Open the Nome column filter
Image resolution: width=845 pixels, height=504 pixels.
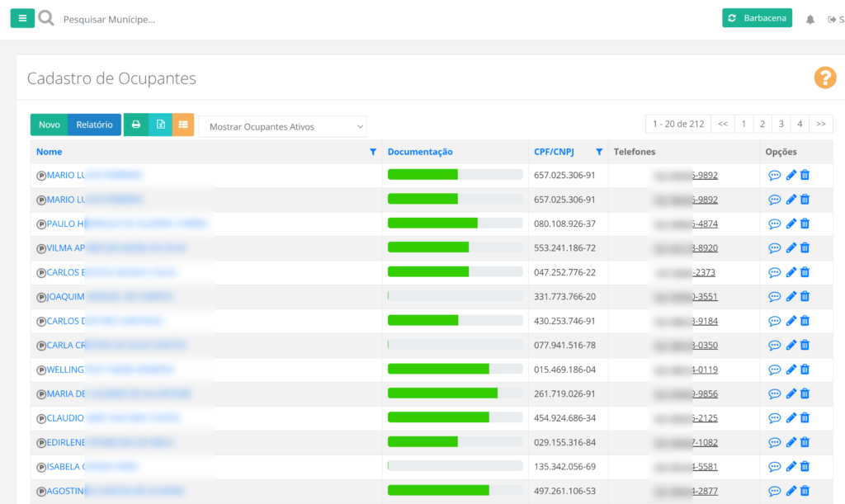point(373,152)
